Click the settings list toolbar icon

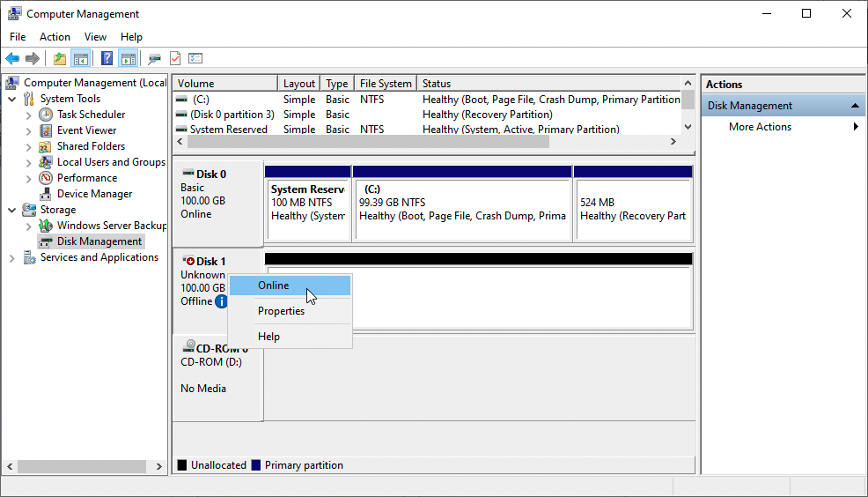[x=195, y=58]
